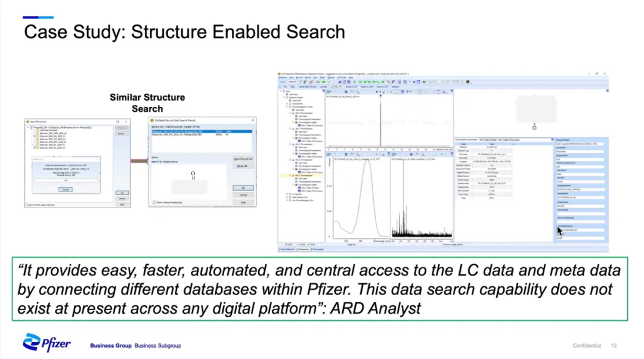
Task: Click the zoom magnifier icon in the top chromatogram toolbar
Action: [x=358, y=92]
